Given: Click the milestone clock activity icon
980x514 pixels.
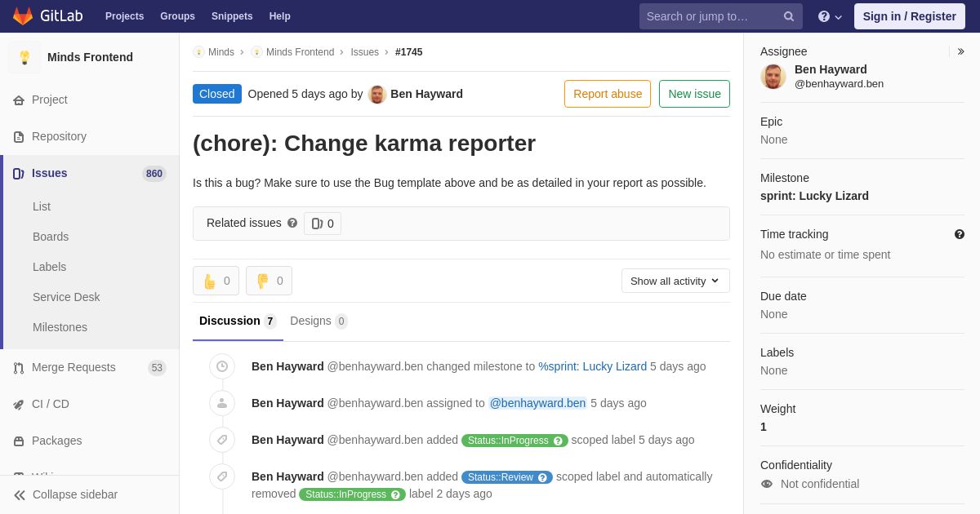Looking at the screenshot, I should (222, 366).
